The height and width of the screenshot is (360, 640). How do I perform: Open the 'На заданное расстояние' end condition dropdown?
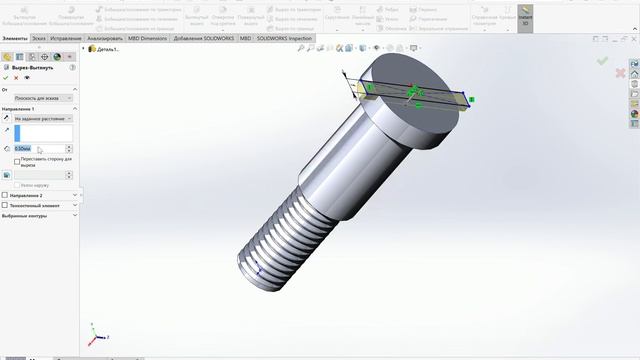(x=43, y=118)
